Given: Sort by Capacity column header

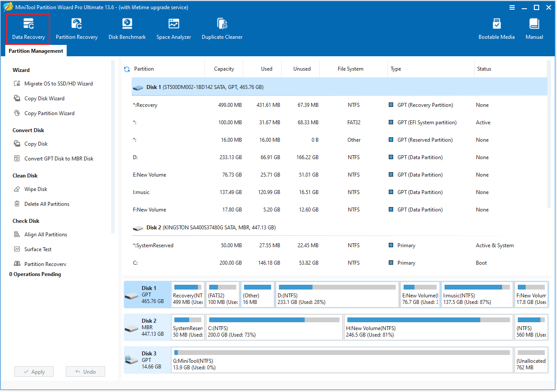Looking at the screenshot, I should pyautogui.click(x=224, y=69).
